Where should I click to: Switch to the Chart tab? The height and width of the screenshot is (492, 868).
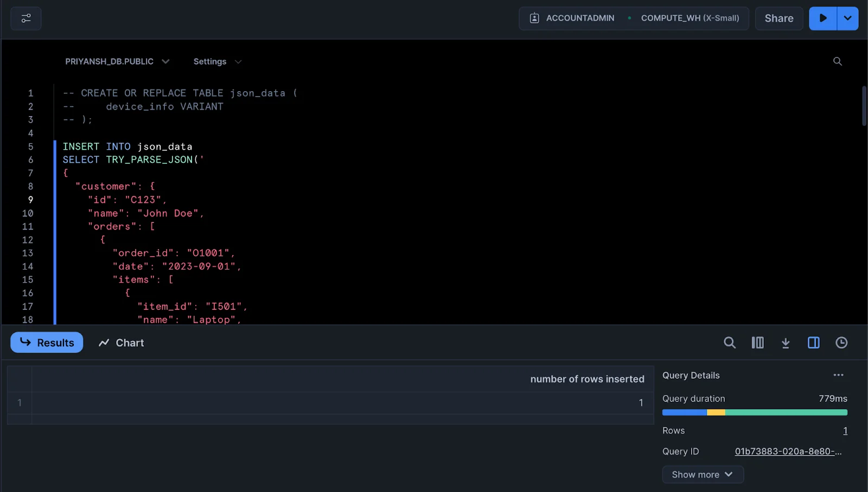click(x=122, y=343)
